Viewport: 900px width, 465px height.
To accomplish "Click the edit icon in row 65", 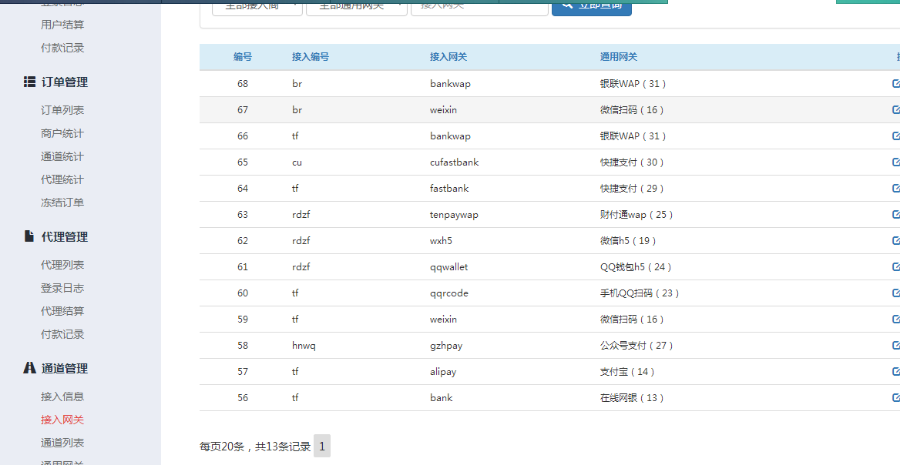I will point(895,162).
